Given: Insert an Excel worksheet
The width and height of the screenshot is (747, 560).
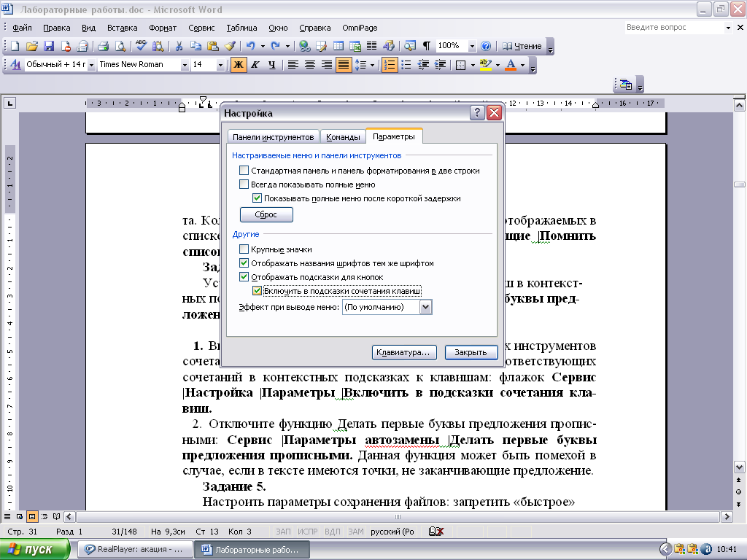Looking at the screenshot, I should point(355,46).
